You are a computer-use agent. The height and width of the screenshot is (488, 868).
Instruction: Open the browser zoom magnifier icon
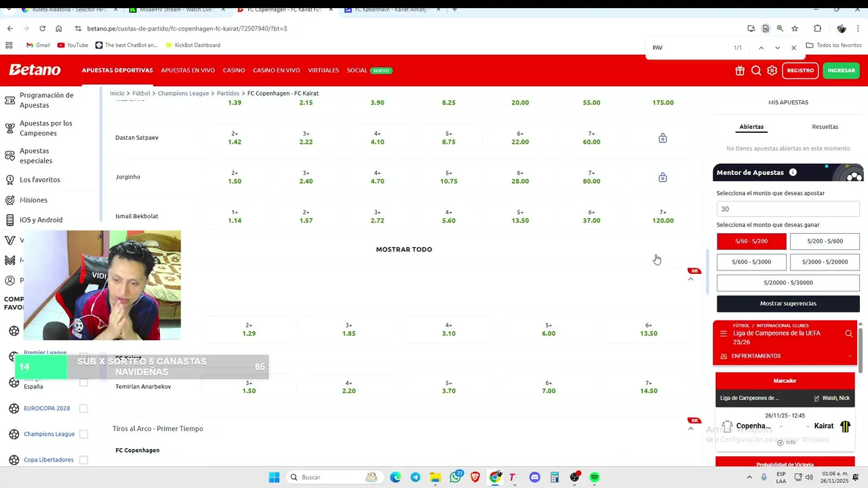pos(780,28)
